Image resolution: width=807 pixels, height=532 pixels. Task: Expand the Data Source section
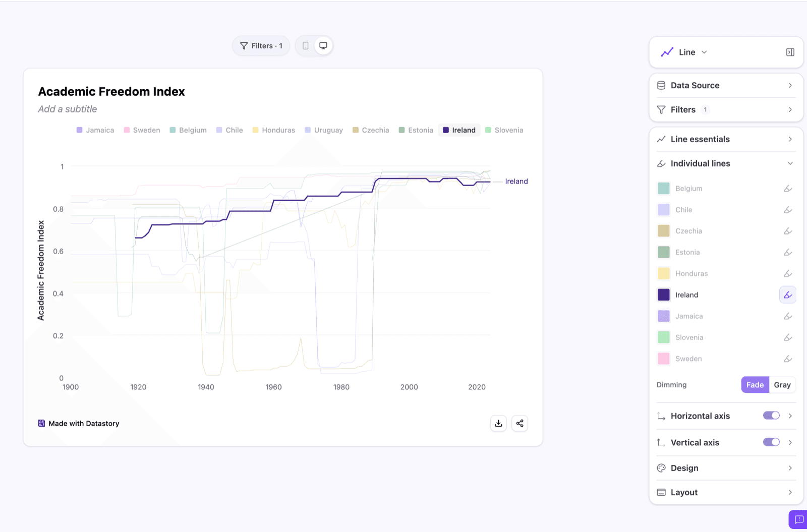coord(726,85)
